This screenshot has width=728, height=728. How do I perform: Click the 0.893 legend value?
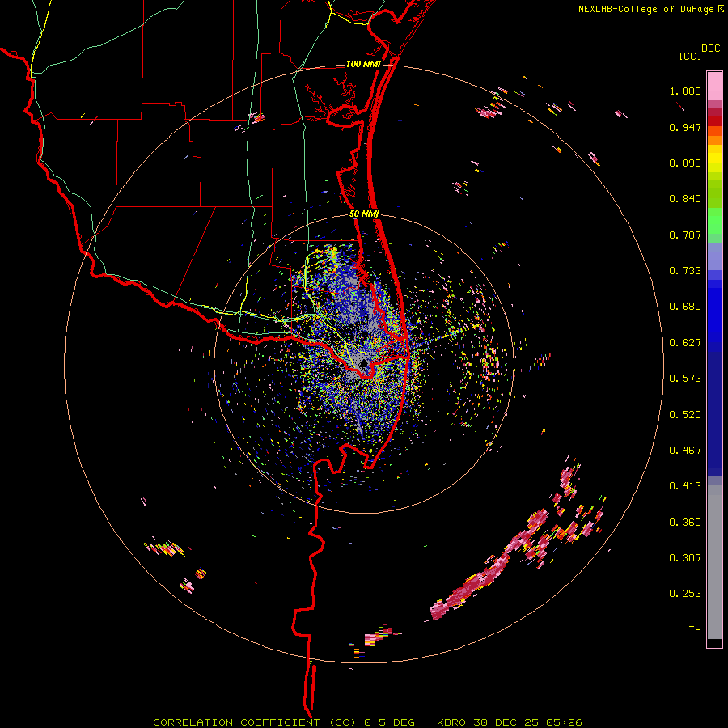coord(685,163)
